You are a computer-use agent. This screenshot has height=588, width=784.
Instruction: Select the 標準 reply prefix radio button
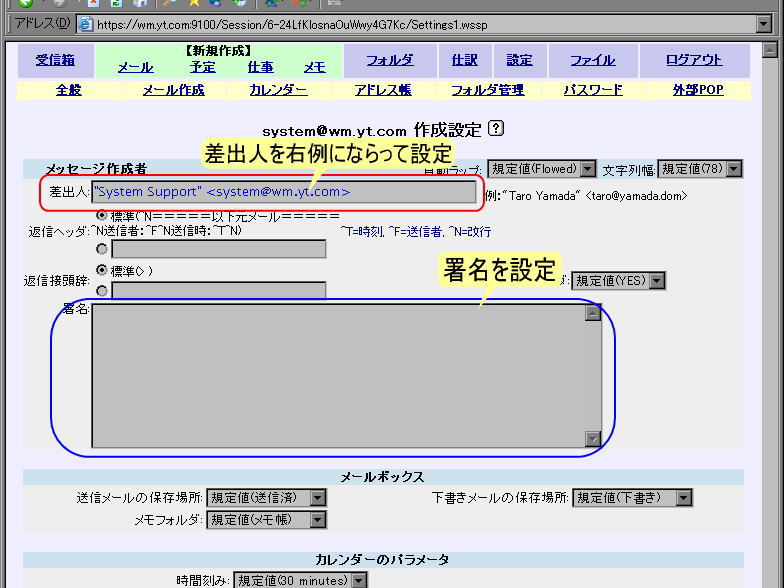(102, 270)
